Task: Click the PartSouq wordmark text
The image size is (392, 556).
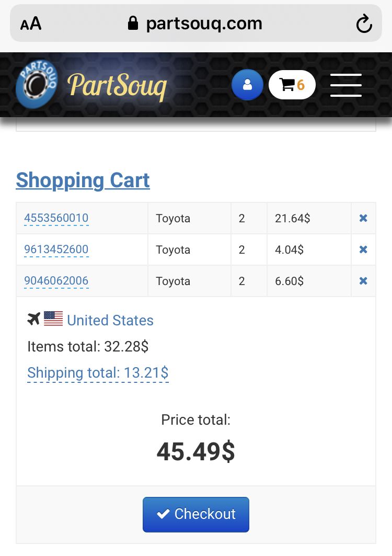Action: [117, 86]
